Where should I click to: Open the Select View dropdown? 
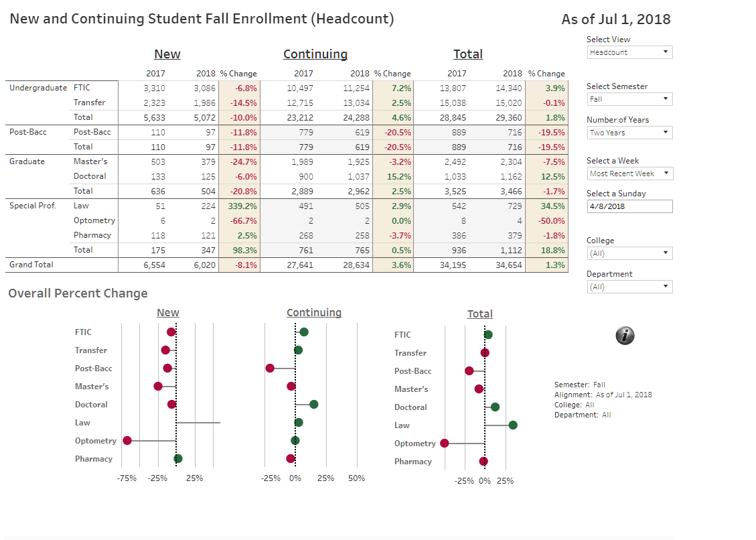coord(629,52)
